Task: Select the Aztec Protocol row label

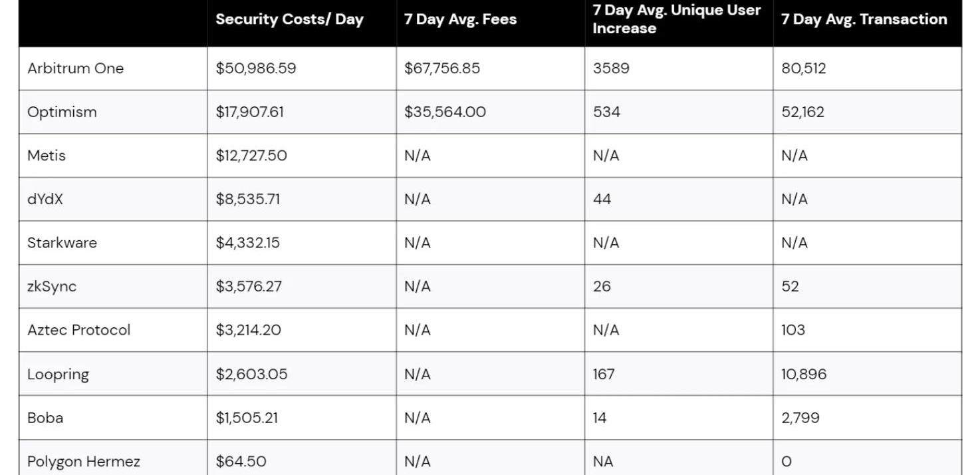Action: (78, 330)
